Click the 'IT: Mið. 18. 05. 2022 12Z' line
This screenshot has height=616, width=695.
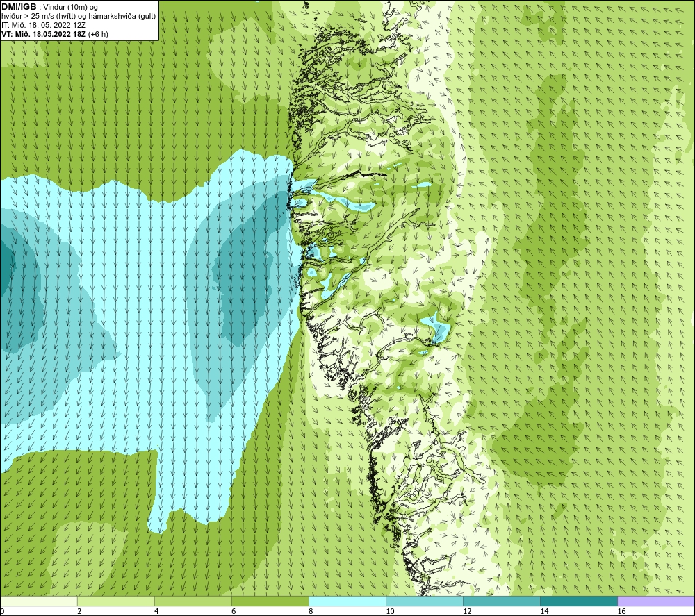[x=43, y=25]
